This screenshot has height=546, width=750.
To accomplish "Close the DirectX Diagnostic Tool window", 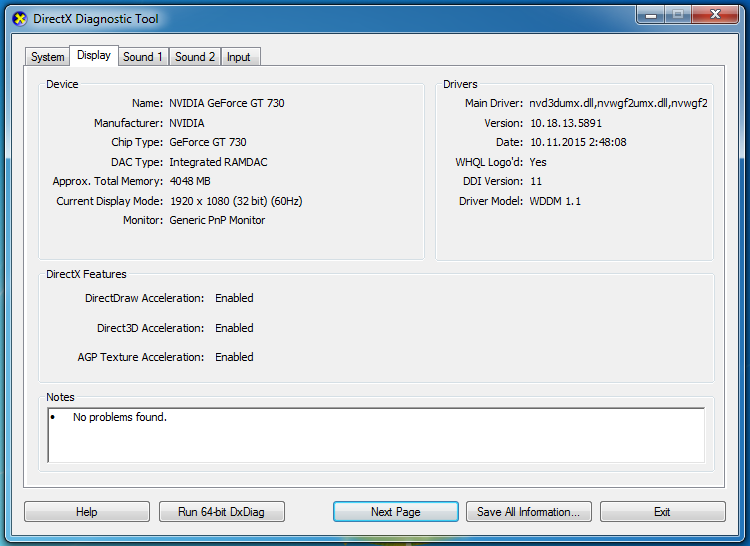I will [715, 15].
